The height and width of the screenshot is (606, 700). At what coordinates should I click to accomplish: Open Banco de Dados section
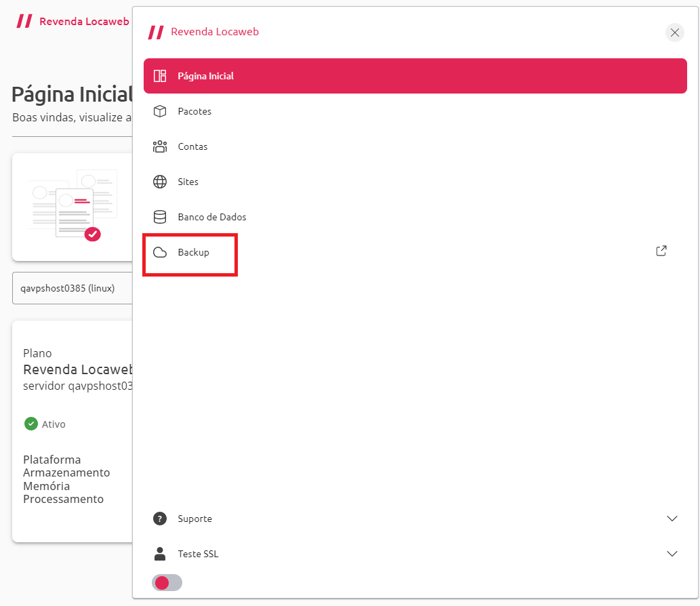pyautogui.click(x=415, y=217)
